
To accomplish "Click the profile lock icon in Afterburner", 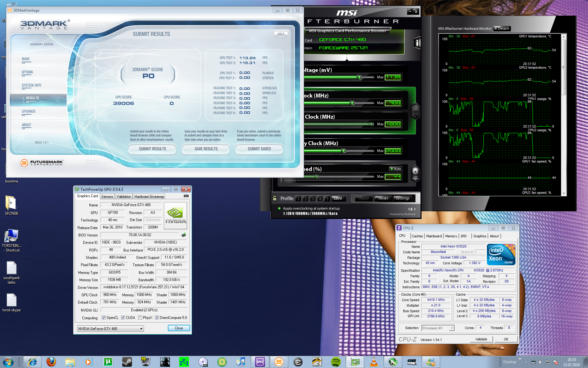I will coord(275,198).
